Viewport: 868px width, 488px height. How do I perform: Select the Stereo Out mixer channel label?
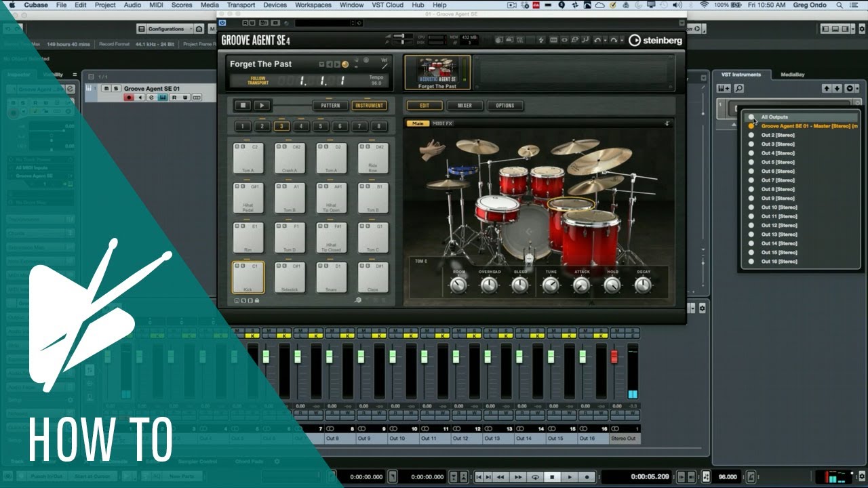(x=625, y=439)
